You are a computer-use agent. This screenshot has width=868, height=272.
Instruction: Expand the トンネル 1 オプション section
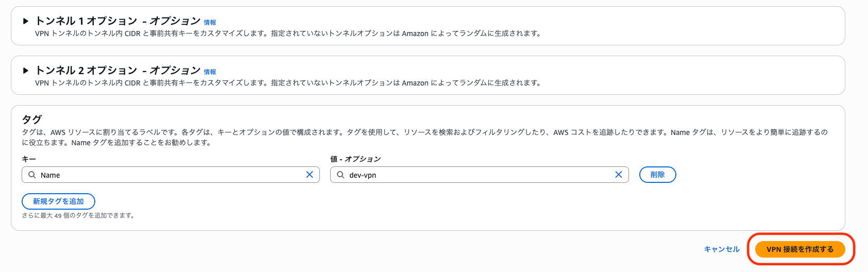click(25, 21)
